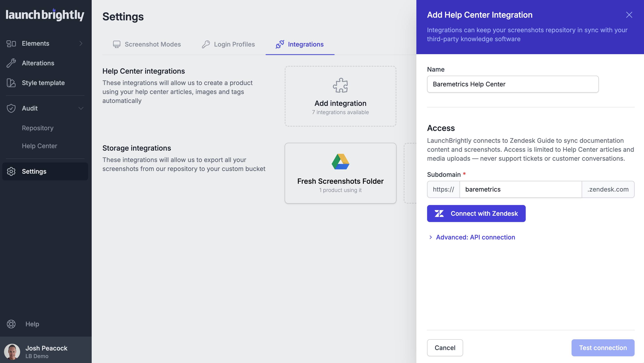644x363 pixels.
Task: Click the 'Help Center integrations' heading
Action: tap(144, 71)
